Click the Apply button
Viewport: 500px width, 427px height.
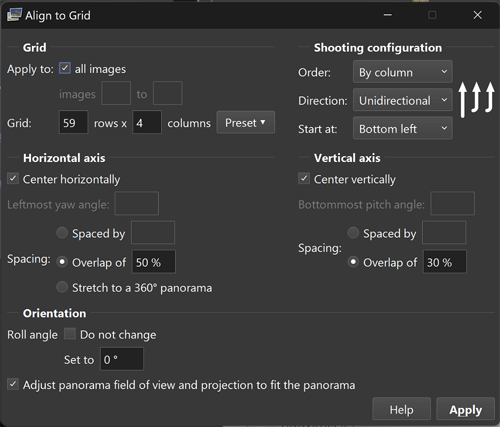coord(465,409)
